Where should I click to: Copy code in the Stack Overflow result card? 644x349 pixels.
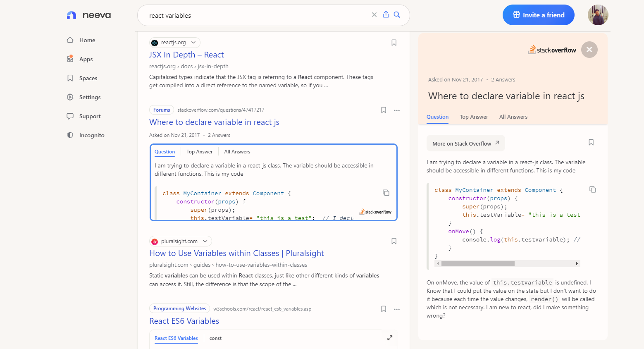pyautogui.click(x=386, y=193)
